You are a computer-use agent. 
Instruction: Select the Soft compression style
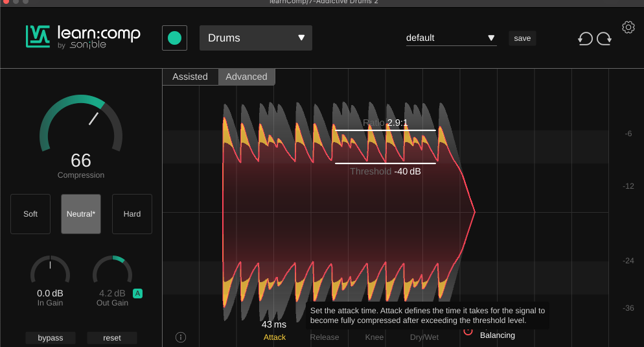(x=30, y=214)
